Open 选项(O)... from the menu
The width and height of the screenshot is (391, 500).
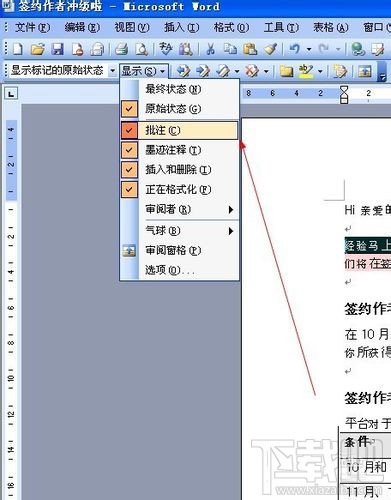point(179,270)
